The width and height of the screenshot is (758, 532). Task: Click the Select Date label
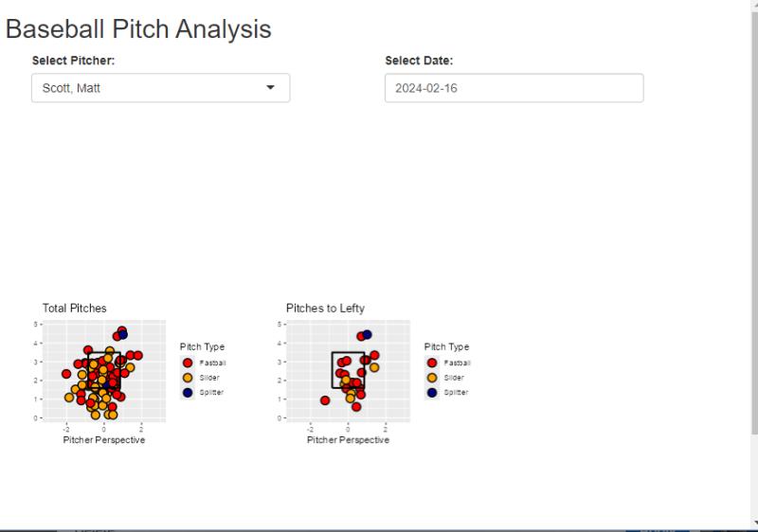pos(419,61)
